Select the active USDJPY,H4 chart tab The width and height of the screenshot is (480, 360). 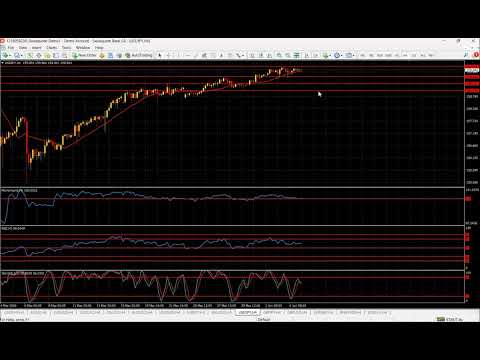(247, 313)
